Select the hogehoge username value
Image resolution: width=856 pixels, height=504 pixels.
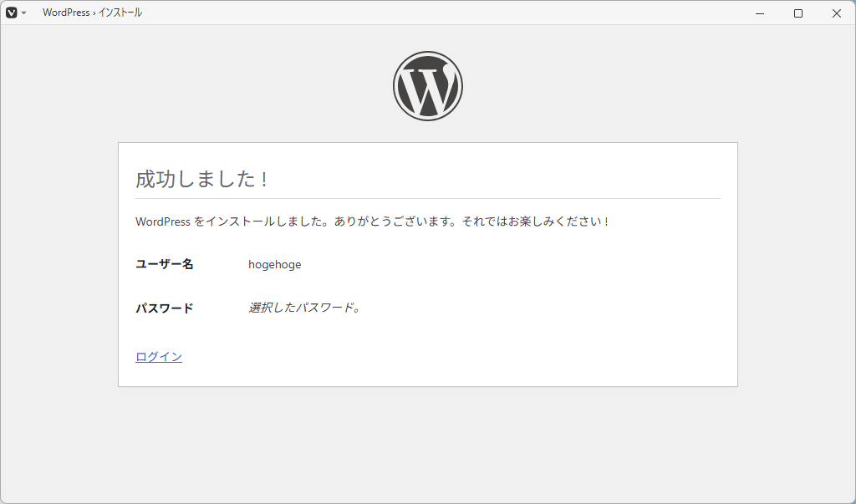(x=274, y=264)
